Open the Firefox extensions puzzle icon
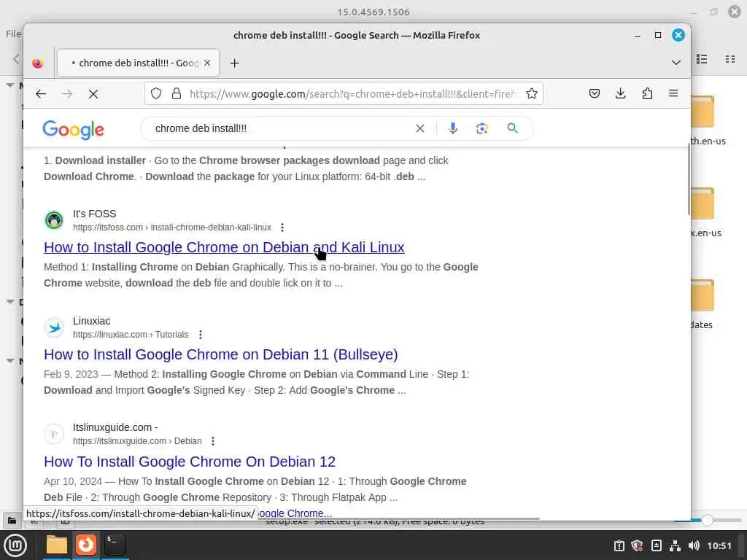747x560 pixels. coord(647,93)
